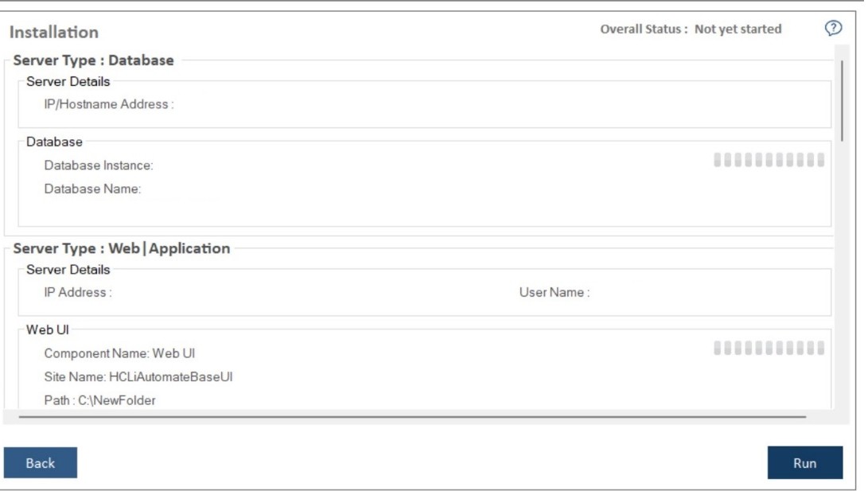Click the IP/Hostname Address field label

pos(109,104)
